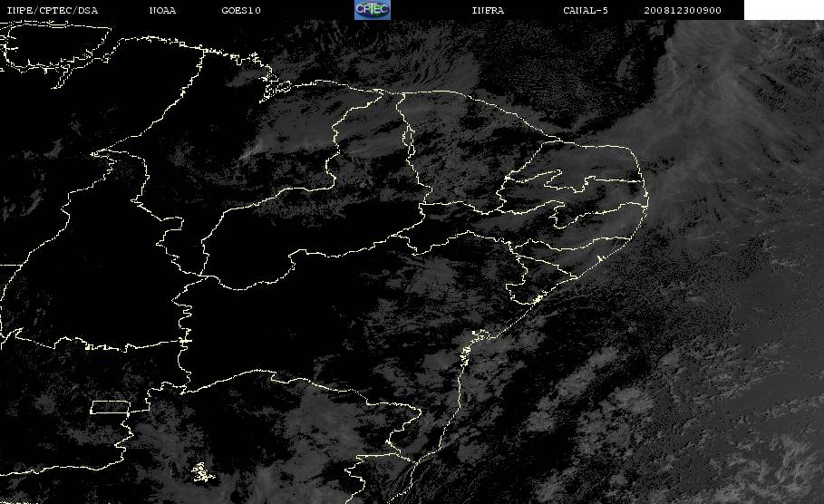The height and width of the screenshot is (504, 824).
Task: Click the INPE/CPTEC/DSA header text
Action: 52,11
